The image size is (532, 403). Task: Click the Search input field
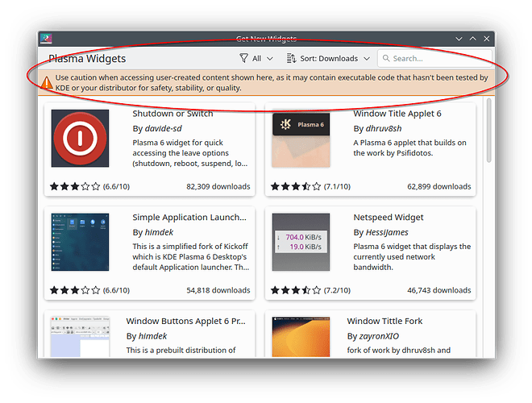tap(434, 58)
